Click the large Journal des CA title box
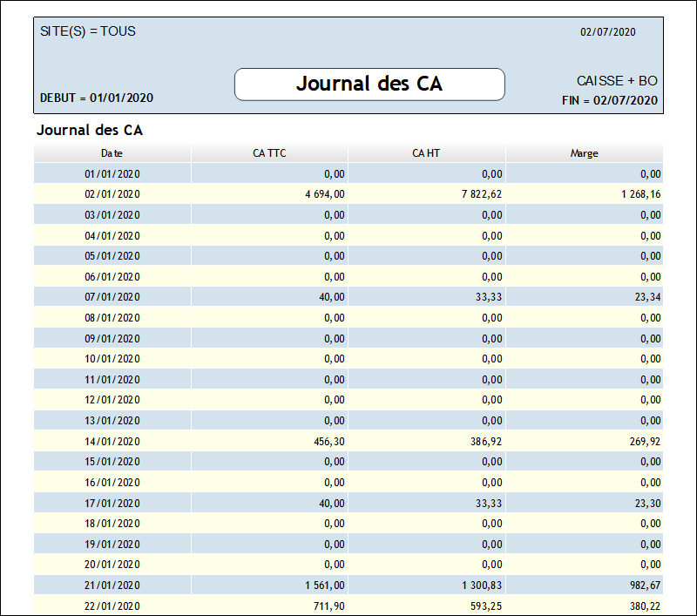The image size is (697, 616). [x=369, y=85]
